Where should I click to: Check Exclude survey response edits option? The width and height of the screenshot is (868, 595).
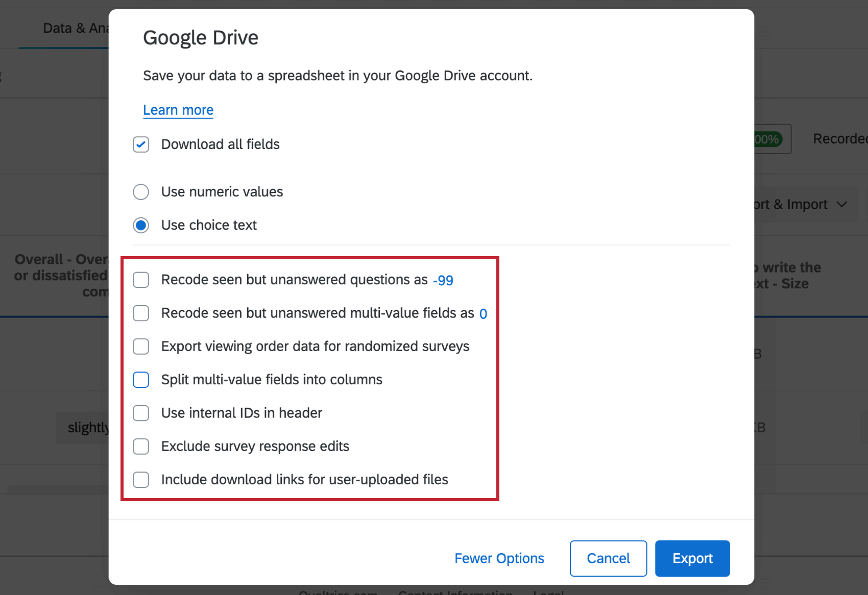(x=141, y=447)
